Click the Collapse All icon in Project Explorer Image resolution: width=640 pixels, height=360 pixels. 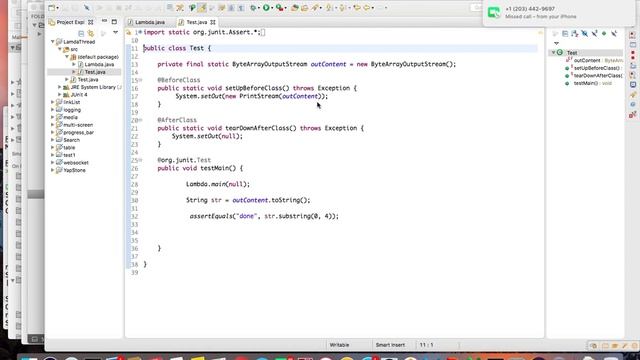click(81, 33)
